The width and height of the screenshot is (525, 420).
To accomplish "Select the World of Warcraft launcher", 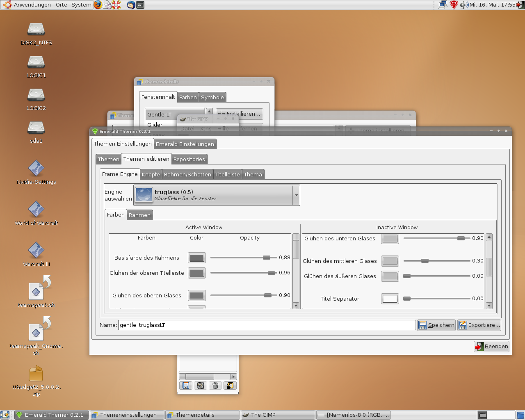I will coord(36,210).
